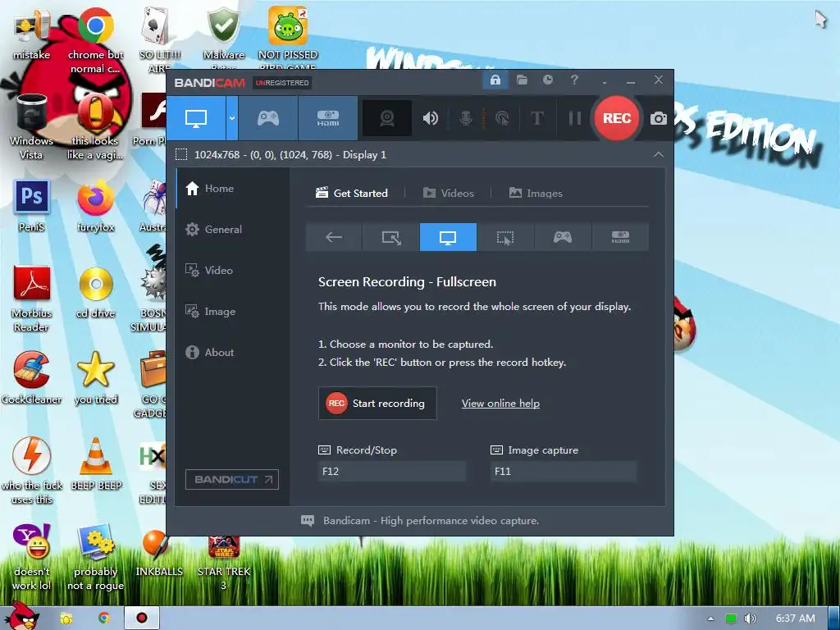
Task: Switch to Game Recording mode in top toolbar
Action: tap(268, 118)
